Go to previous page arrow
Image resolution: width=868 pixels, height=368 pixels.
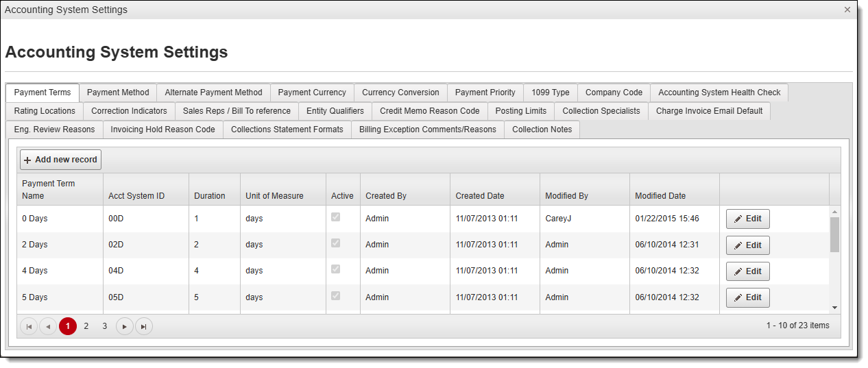tap(48, 327)
